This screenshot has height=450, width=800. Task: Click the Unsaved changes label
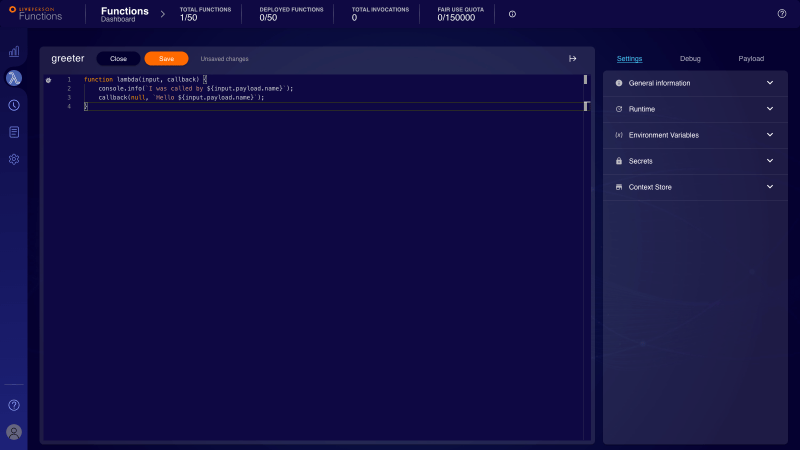[224, 59]
